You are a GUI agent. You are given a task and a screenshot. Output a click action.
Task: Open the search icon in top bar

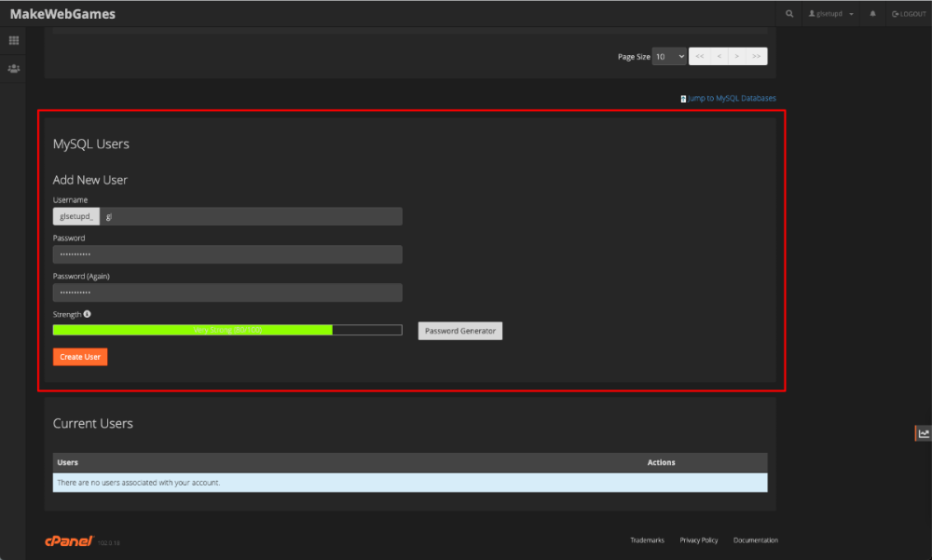[790, 14]
